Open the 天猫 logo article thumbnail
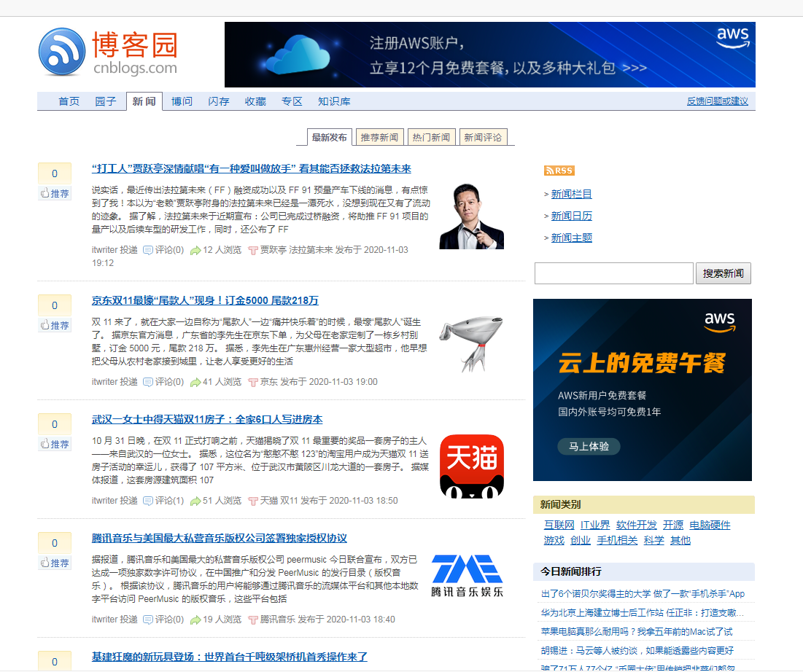 pos(471,466)
